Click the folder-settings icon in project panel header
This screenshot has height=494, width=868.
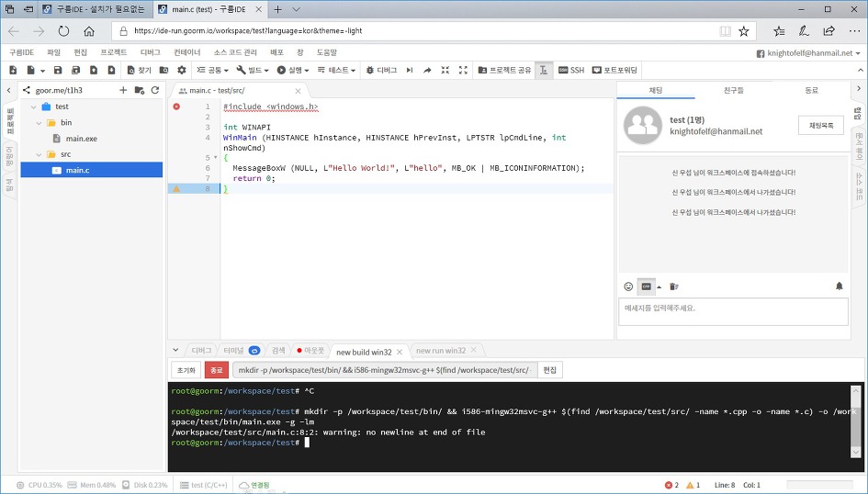click(x=139, y=90)
